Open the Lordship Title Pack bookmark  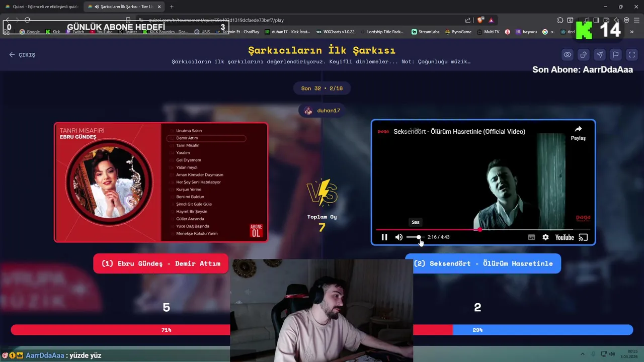[x=381, y=32]
